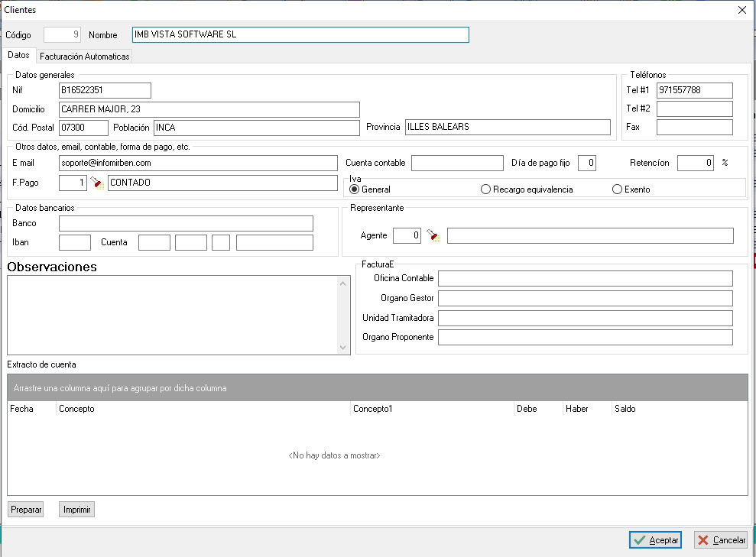This screenshot has height=557, width=756.
Task: Focus the Nombre field
Action: pos(300,34)
